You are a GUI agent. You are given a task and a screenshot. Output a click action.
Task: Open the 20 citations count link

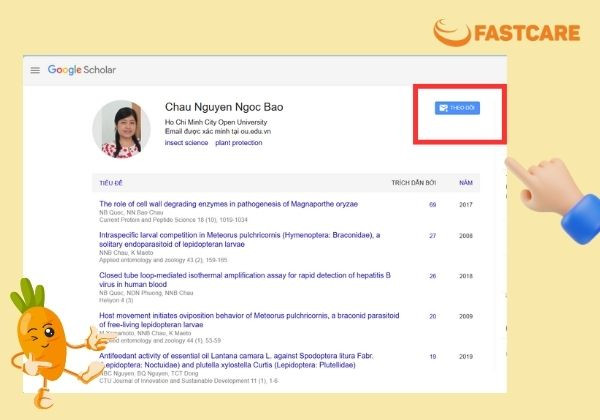[432, 316]
